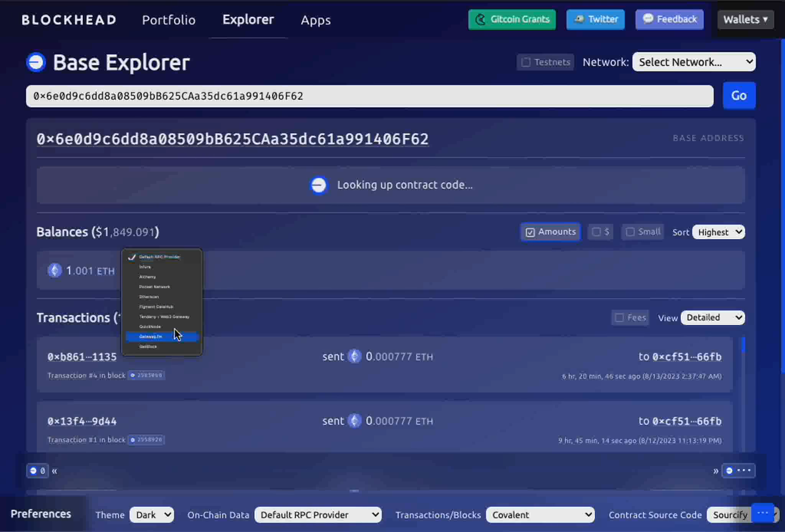Viewport: 785px width, 532px height.
Task: Uncheck the Amounts checkbox
Action: pos(550,232)
